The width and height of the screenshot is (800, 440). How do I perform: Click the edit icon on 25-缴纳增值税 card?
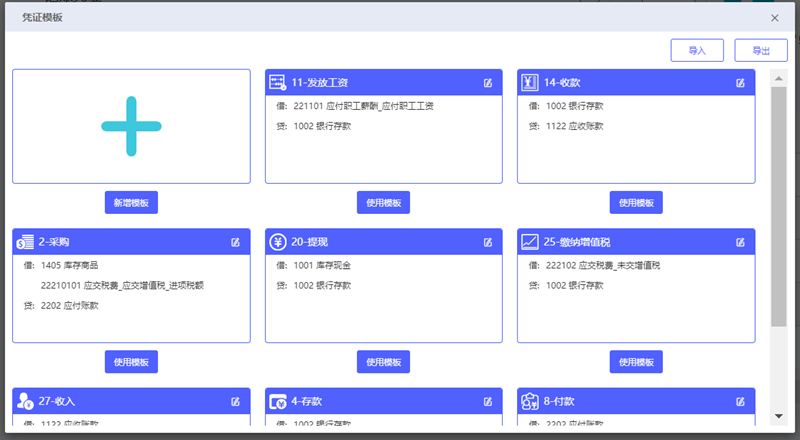(x=740, y=242)
